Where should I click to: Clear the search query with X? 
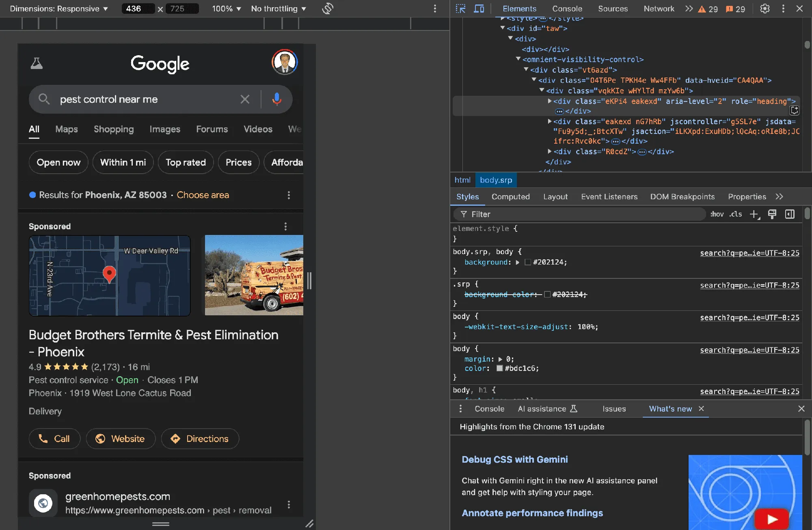click(x=245, y=99)
